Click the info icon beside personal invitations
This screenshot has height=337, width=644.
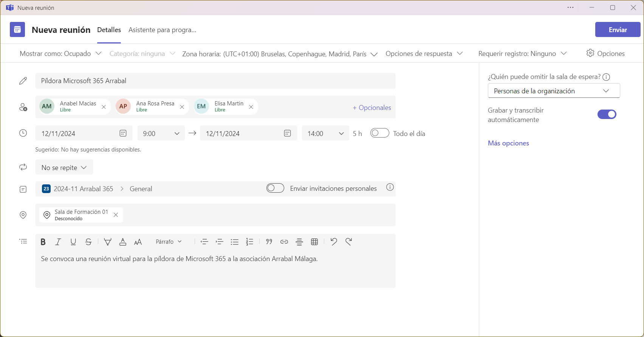(390, 187)
